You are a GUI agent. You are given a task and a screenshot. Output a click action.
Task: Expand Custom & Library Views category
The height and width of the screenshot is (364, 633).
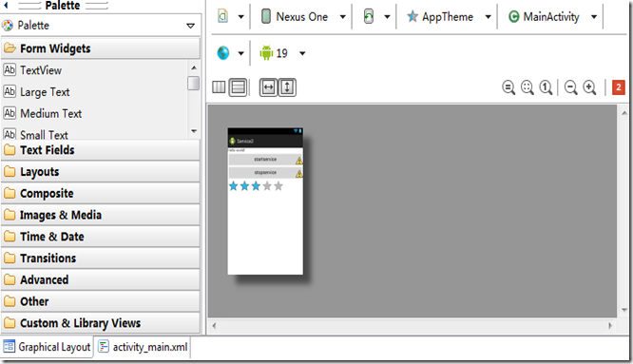(x=101, y=323)
